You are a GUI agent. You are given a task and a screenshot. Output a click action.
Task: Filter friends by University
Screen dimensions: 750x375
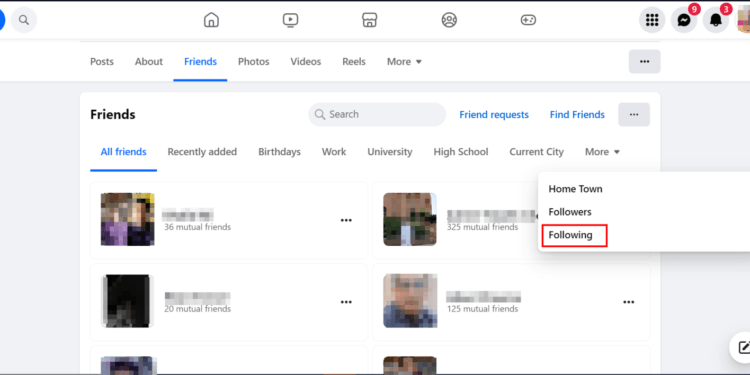tap(390, 152)
